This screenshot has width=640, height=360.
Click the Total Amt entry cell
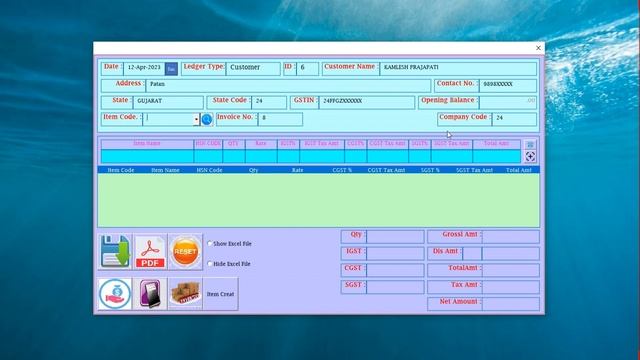click(497, 156)
